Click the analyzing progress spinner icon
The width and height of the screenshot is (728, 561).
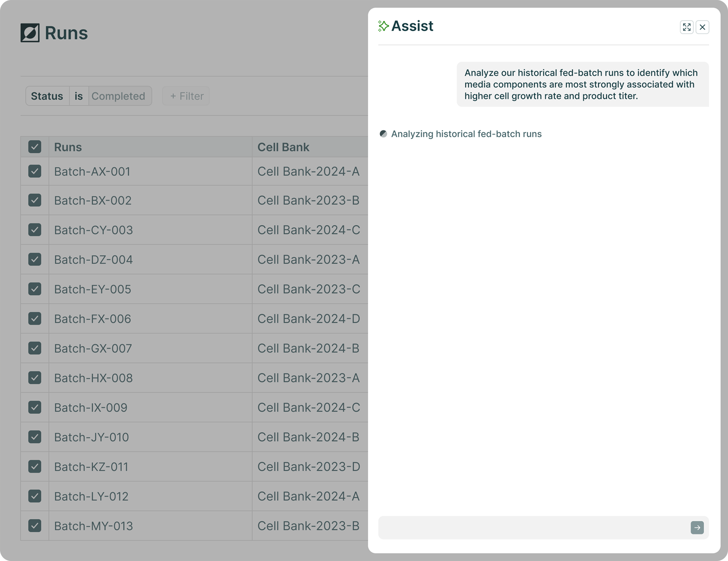coord(383,134)
